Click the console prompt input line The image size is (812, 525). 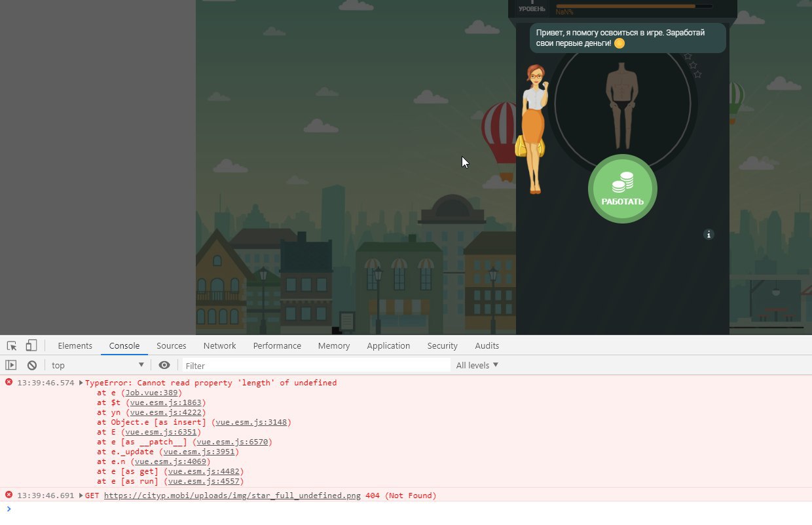tap(406, 509)
